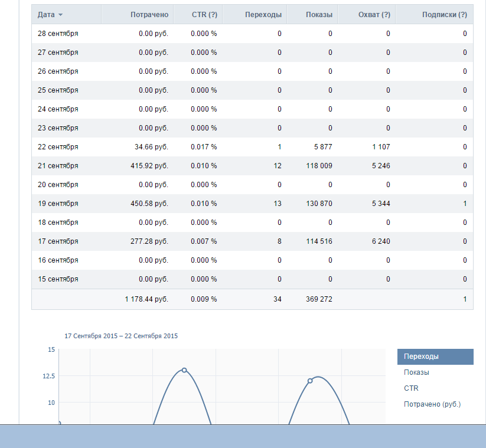Viewport: 486px width, 448px height.
Task: Select the 24 сентября date cell
Action: 58,109
